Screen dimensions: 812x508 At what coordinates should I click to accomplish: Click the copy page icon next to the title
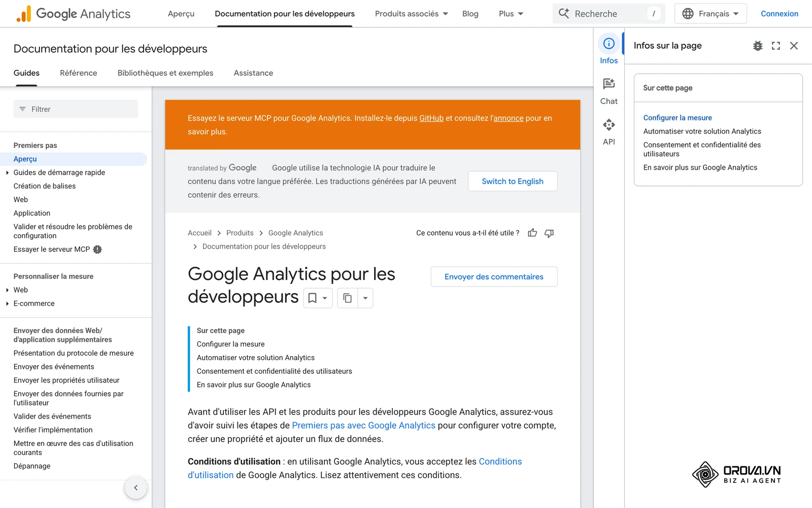tap(348, 298)
